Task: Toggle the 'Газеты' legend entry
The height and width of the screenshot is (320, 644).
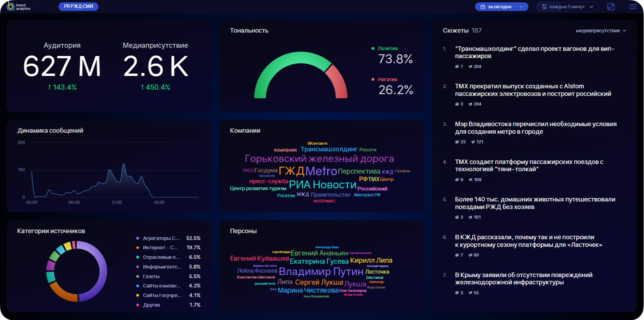Action: (151, 276)
